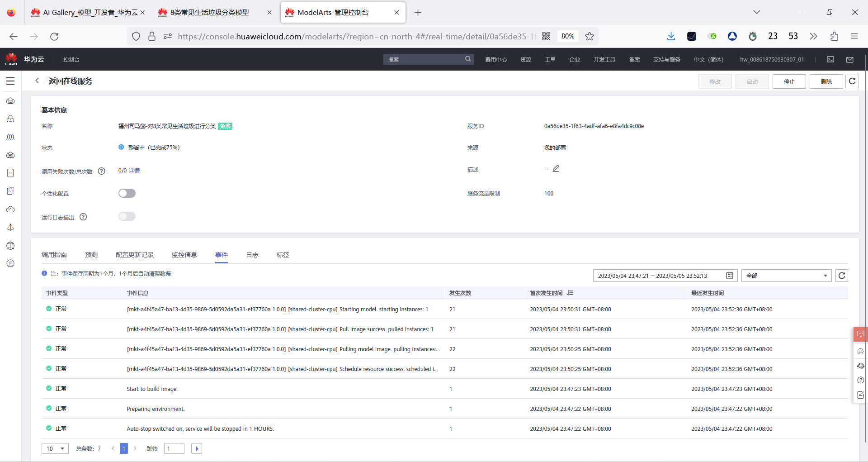Click 控制台 link in the header
868x462 pixels.
point(71,59)
